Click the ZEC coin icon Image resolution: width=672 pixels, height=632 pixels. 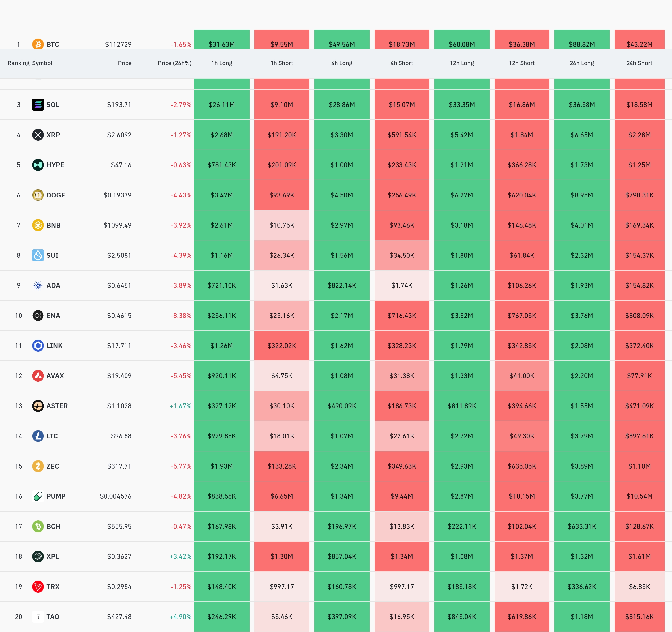[38, 466]
